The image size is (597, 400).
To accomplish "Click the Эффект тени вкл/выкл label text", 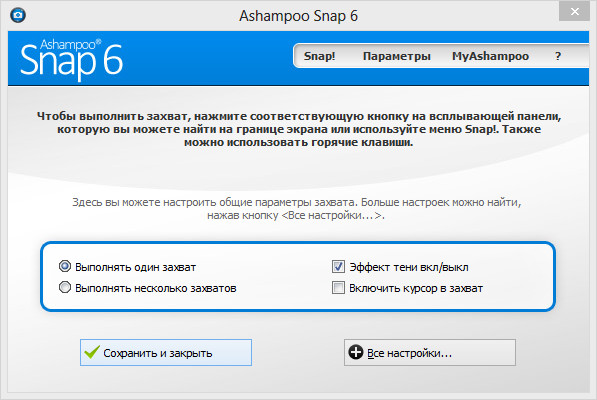I will pyautogui.click(x=409, y=267).
